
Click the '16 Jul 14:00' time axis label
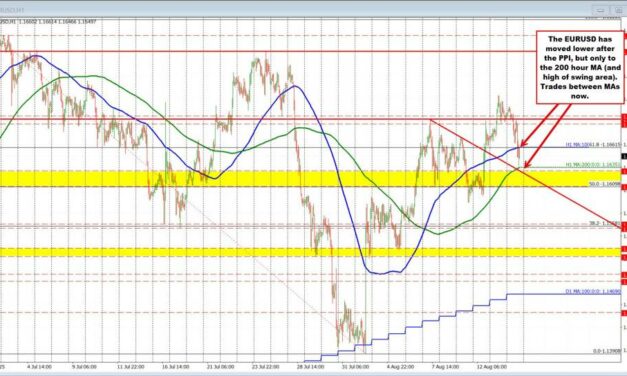pos(176,366)
